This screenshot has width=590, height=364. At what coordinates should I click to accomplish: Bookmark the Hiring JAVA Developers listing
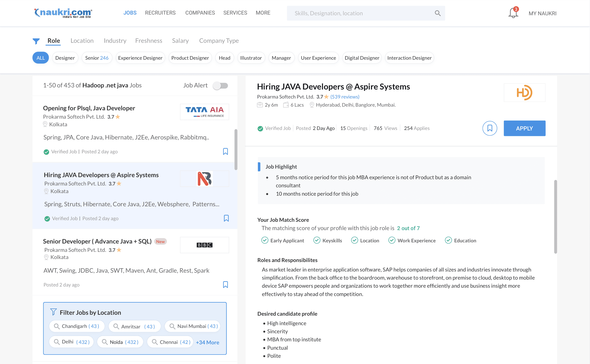click(226, 218)
